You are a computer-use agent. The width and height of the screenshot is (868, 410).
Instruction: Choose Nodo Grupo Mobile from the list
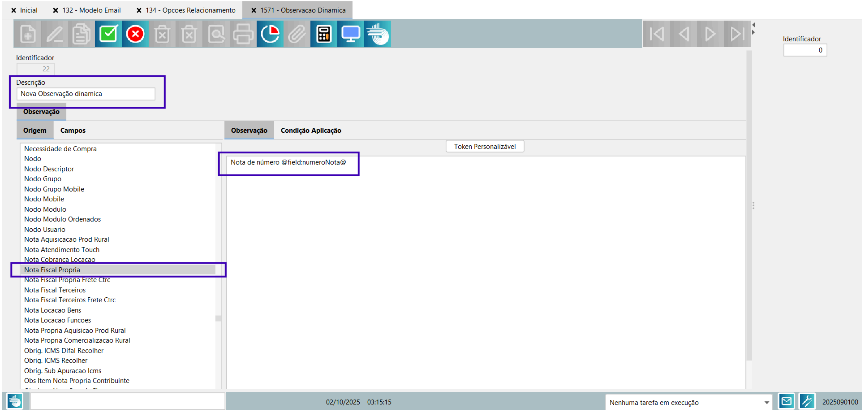54,189
